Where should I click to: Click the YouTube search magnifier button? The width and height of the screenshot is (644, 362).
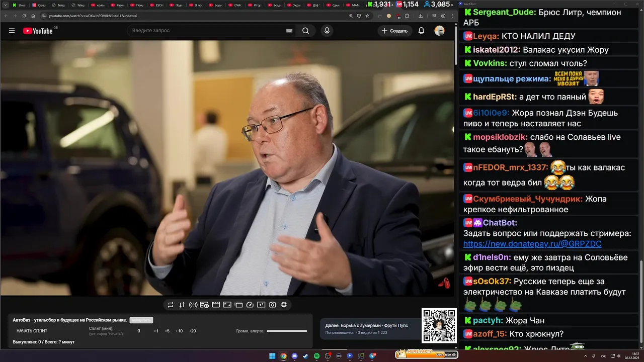tap(306, 31)
